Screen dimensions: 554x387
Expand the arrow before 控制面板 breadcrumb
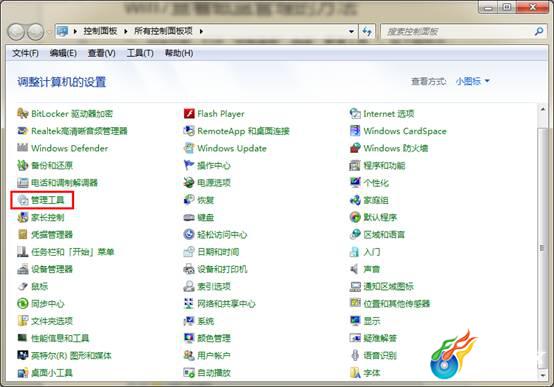[75, 31]
